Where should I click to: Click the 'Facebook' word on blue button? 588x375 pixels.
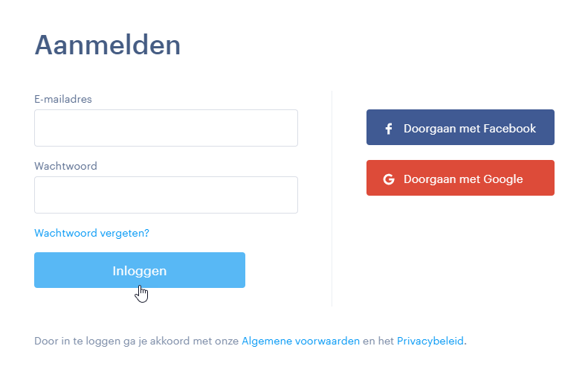tap(510, 129)
